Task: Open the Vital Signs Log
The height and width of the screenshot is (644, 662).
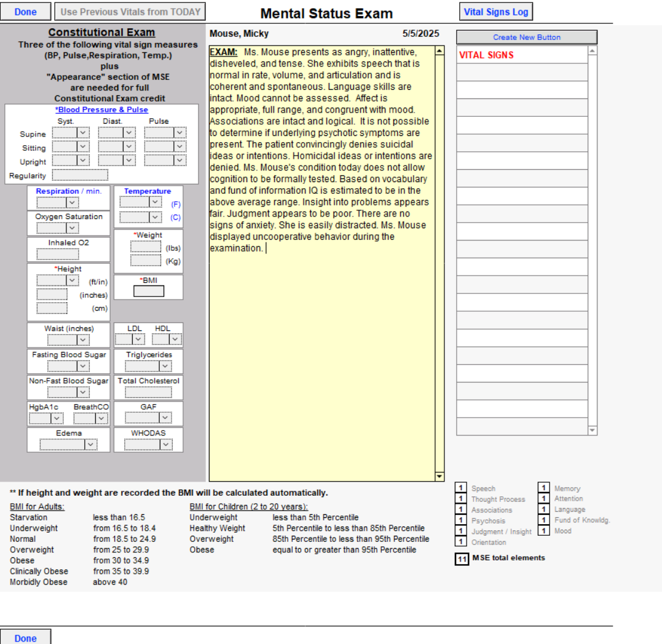Action: [x=495, y=12]
